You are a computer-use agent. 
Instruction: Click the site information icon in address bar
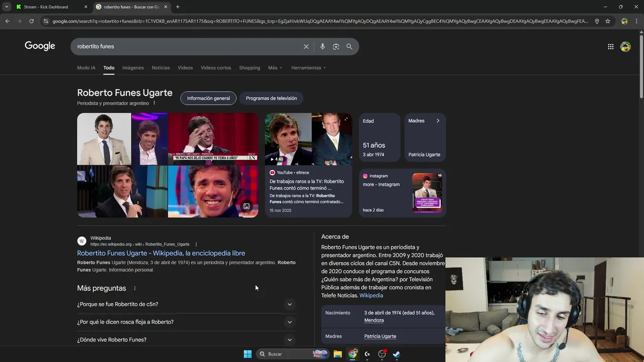pos(46,21)
